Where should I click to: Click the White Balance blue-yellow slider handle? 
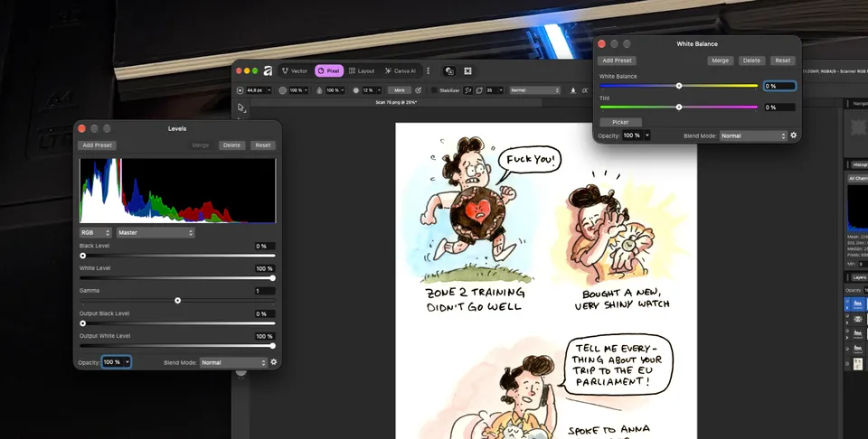(x=679, y=86)
